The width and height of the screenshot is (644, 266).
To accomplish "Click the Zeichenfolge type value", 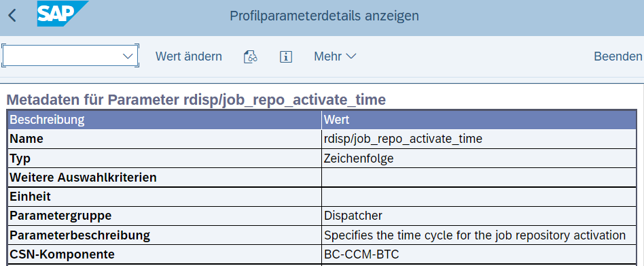I will point(359,159).
